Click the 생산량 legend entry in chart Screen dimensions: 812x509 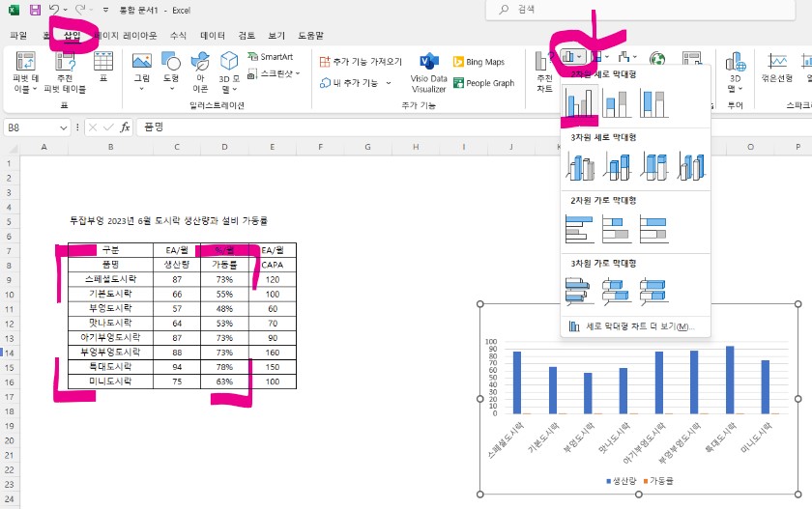pyautogui.click(x=621, y=481)
